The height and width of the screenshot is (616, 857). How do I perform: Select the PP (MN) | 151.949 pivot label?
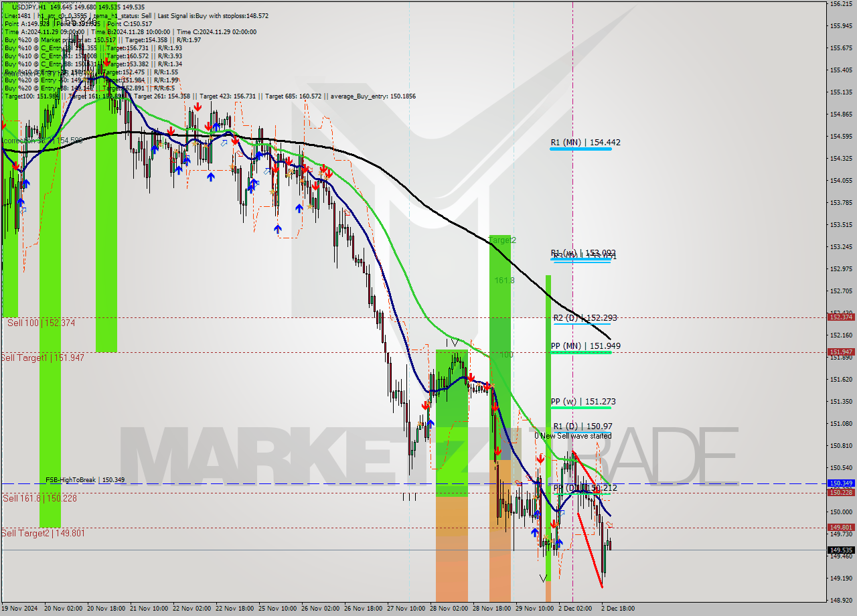[x=585, y=346]
